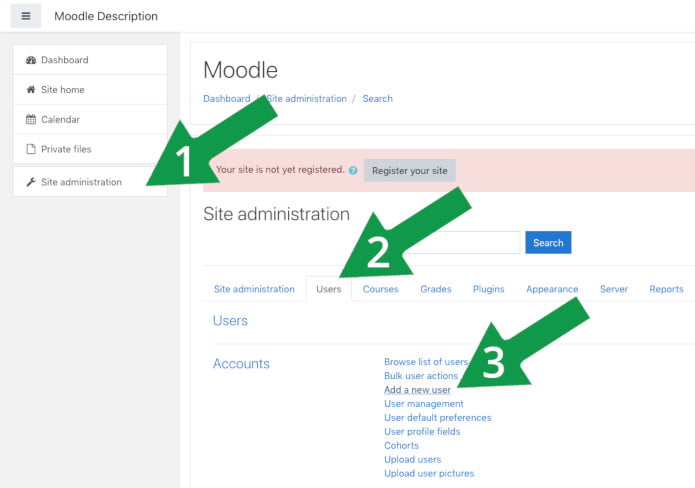
Task: Click the blue Search button
Action: 548,242
